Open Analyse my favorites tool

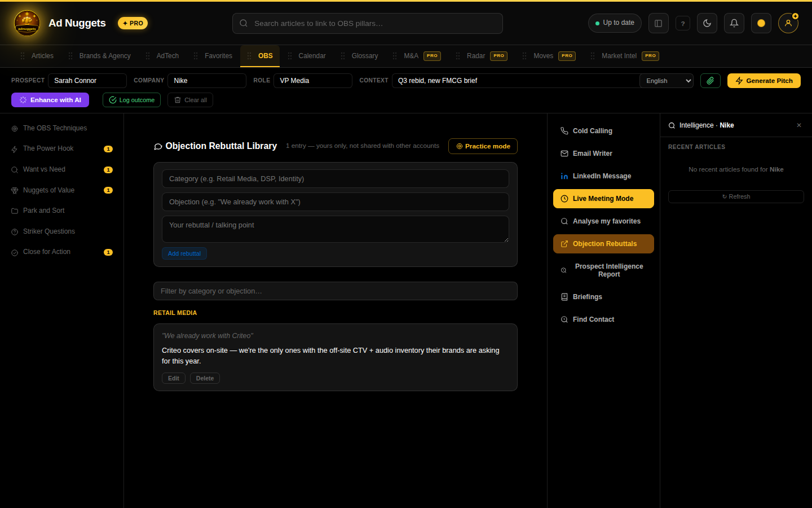(x=603, y=221)
